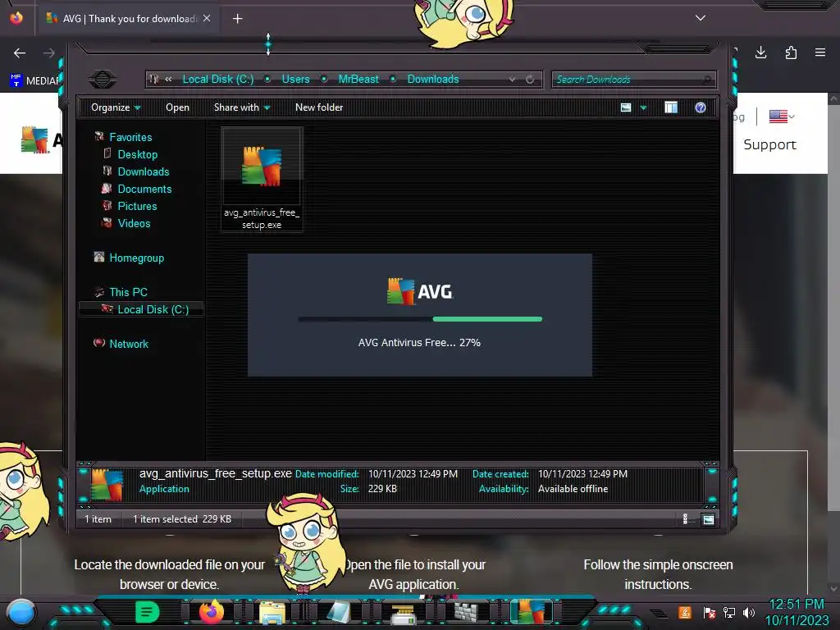Viewport: 840px width, 630px height.
Task: Open a new Firefox tab
Action: pyautogui.click(x=237, y=19)
